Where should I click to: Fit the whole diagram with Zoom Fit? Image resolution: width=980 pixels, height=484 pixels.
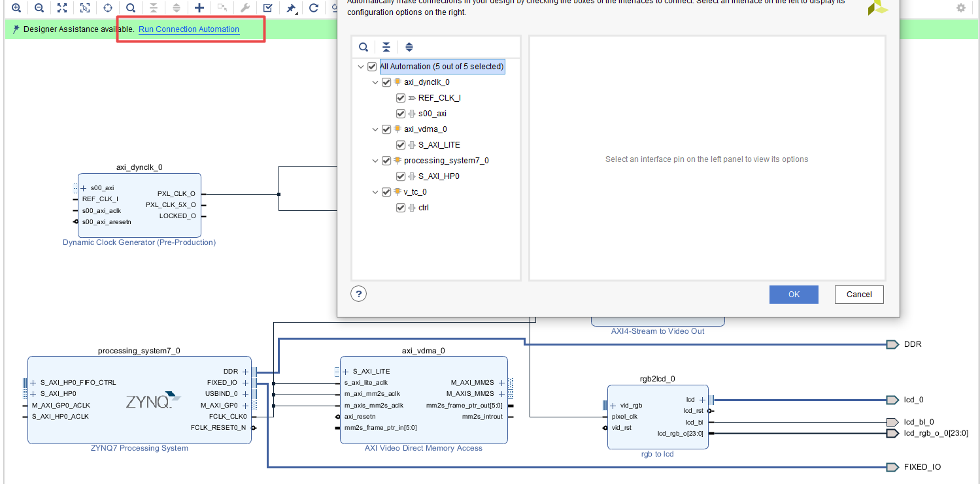point(62,8)
